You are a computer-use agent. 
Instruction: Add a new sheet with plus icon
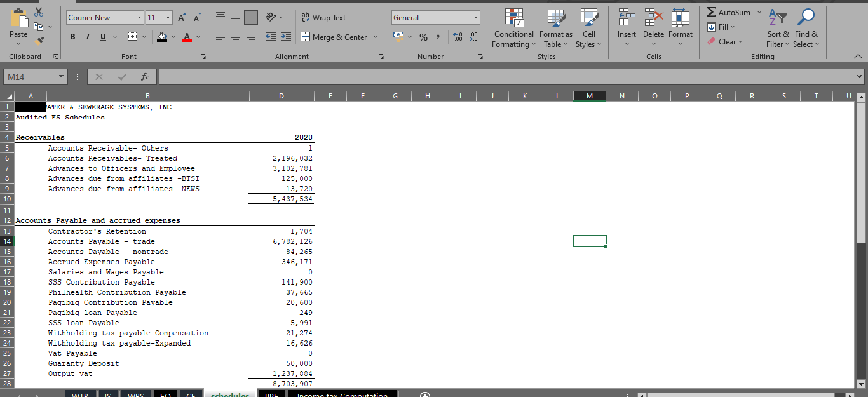point(425,395)
